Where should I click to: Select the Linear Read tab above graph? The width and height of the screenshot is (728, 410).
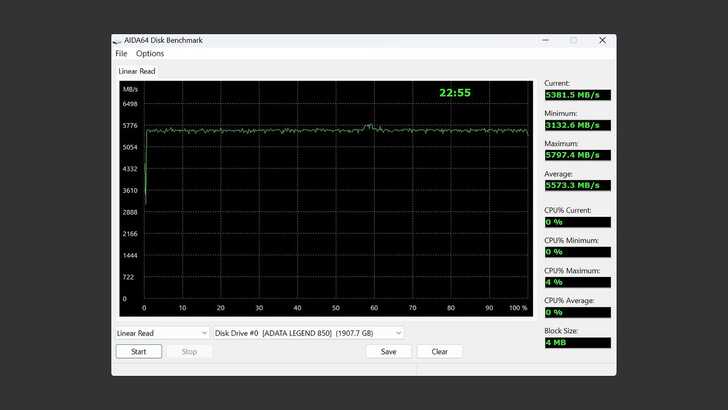[x=136, y=72]
